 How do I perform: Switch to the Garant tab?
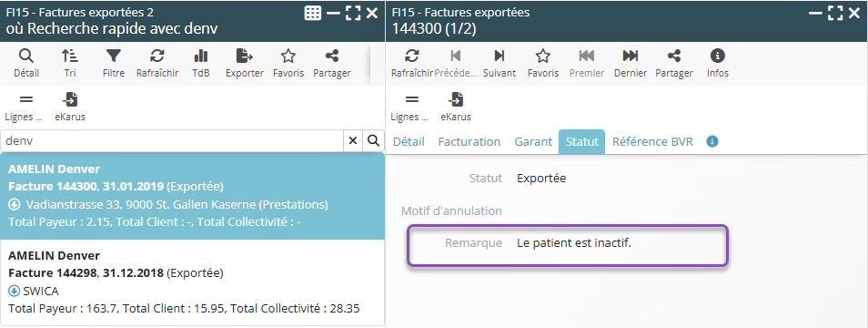(534, 142)
